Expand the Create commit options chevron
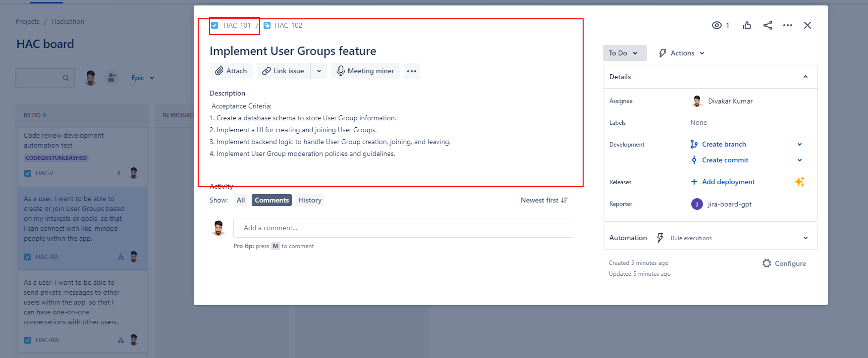 pyautogui.click(x=800, y=160)
